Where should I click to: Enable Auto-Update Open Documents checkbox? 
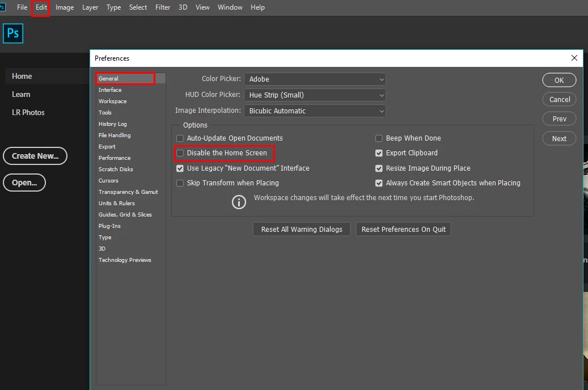click(x=180, y=138)
